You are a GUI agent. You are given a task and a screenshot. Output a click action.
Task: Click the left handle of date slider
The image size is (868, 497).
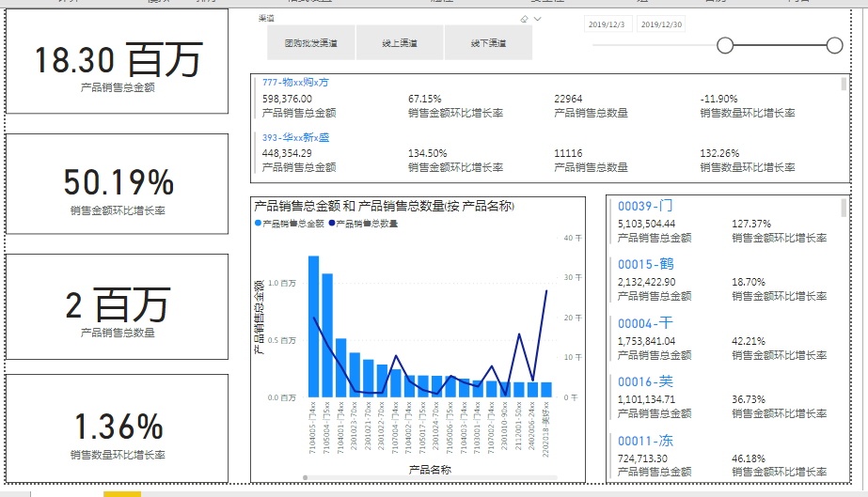tap(725, 45)
